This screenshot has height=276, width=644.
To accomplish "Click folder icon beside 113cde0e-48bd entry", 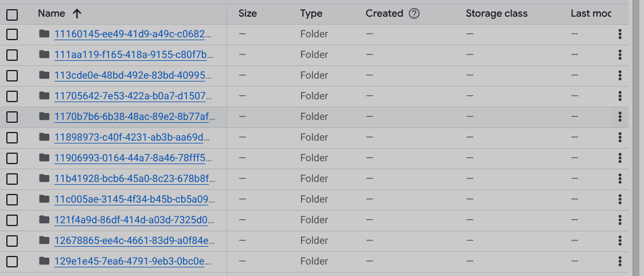I will [45, 75].
